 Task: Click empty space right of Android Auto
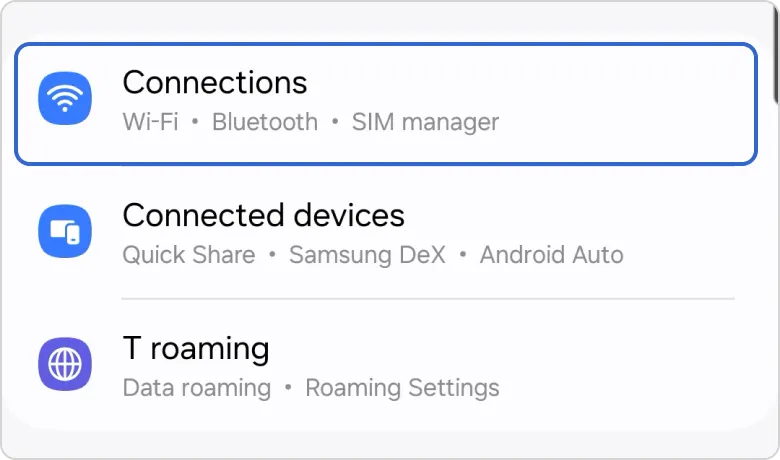(690, 255)
